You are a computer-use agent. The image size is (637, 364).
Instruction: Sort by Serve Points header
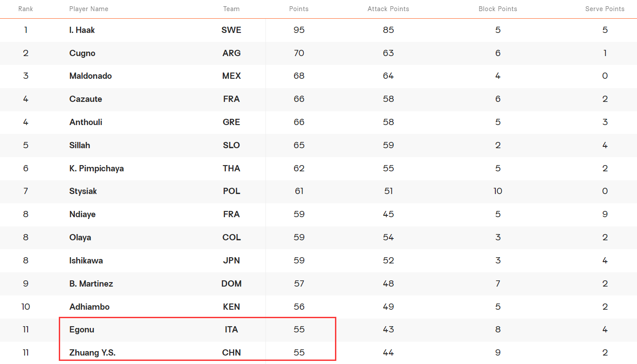604,9
